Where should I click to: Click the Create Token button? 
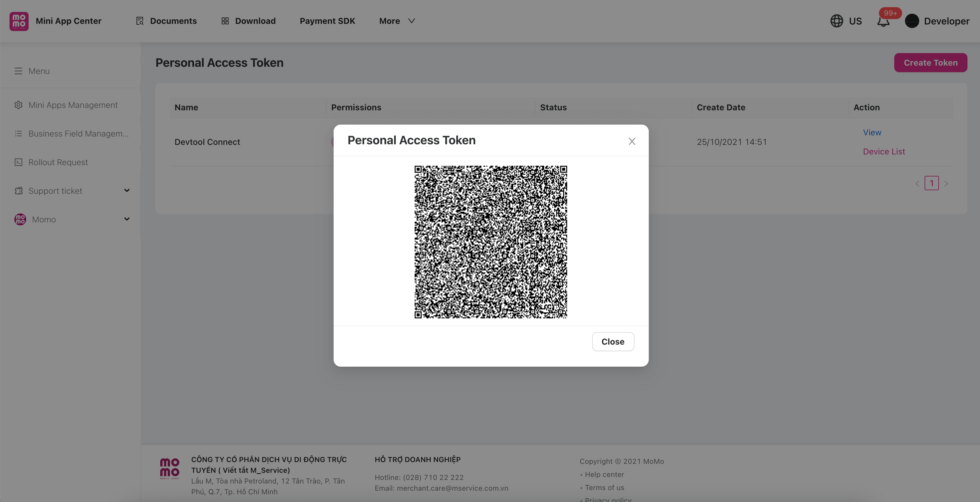930,63
